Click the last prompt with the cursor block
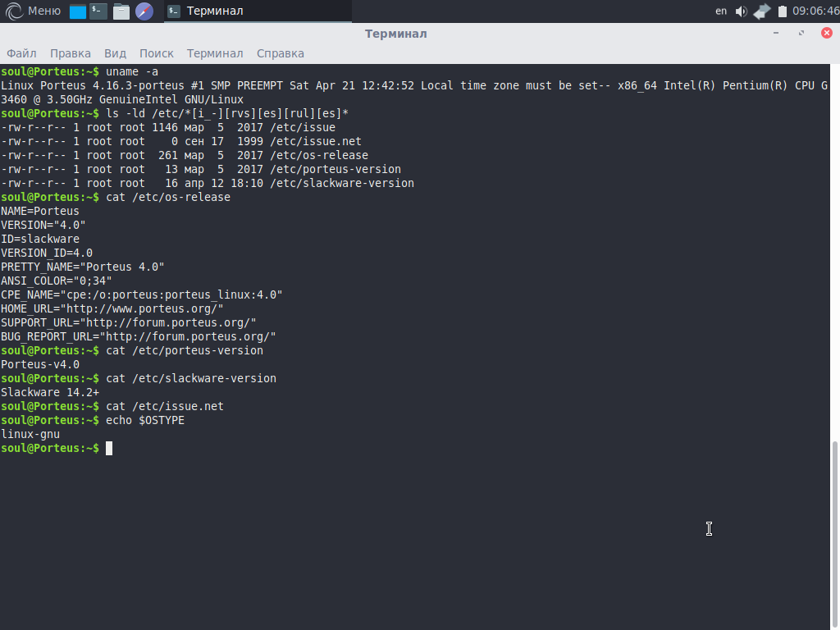840x630 pixels. (x=57, y=448)
